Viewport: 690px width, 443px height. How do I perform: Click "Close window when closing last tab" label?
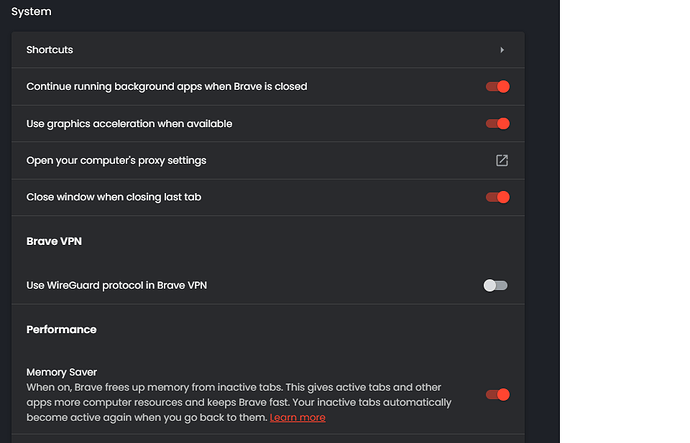(114, 197)
